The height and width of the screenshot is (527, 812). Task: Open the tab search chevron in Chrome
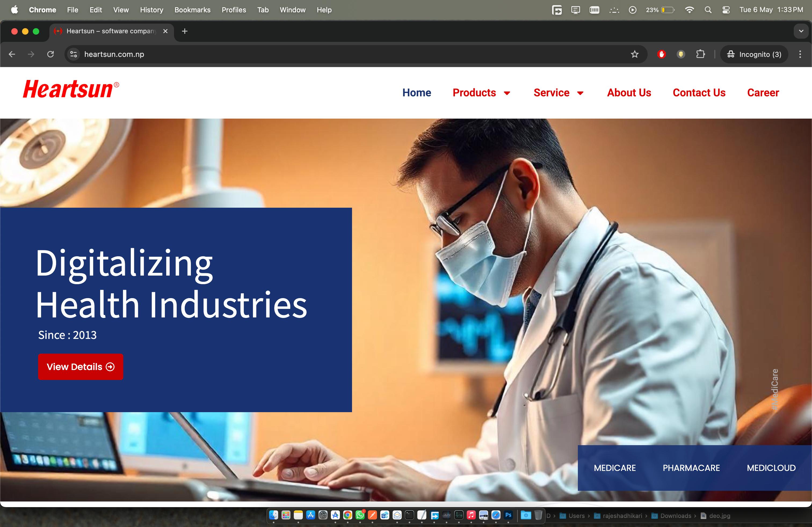[x=801, y=31]
